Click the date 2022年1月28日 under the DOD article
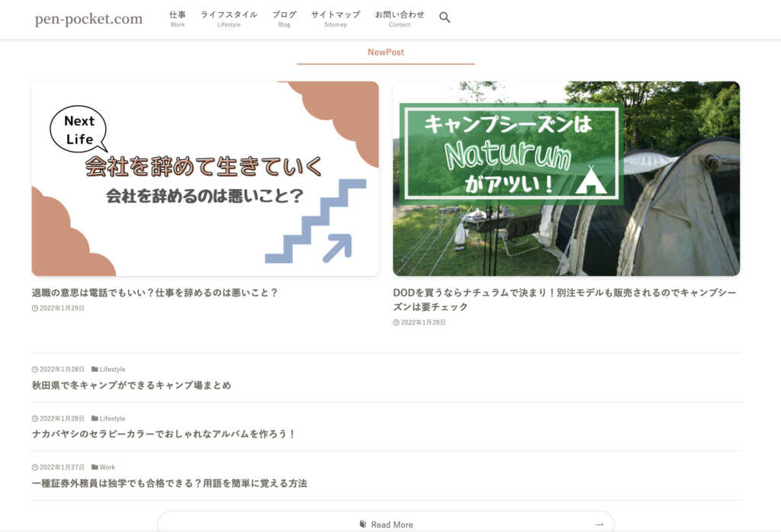781x532 pixels. click(x=423, y=322)
